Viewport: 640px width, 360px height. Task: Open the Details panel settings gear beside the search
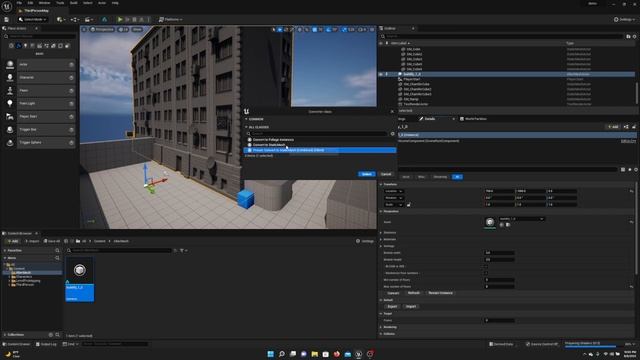click(636, 169)
